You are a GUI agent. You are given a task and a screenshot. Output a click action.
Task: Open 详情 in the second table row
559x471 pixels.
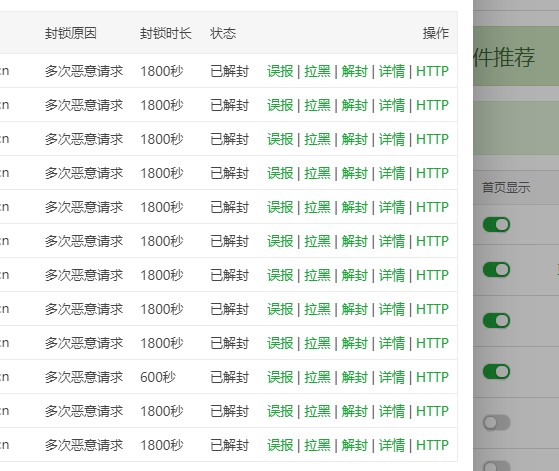pos(392,105)
